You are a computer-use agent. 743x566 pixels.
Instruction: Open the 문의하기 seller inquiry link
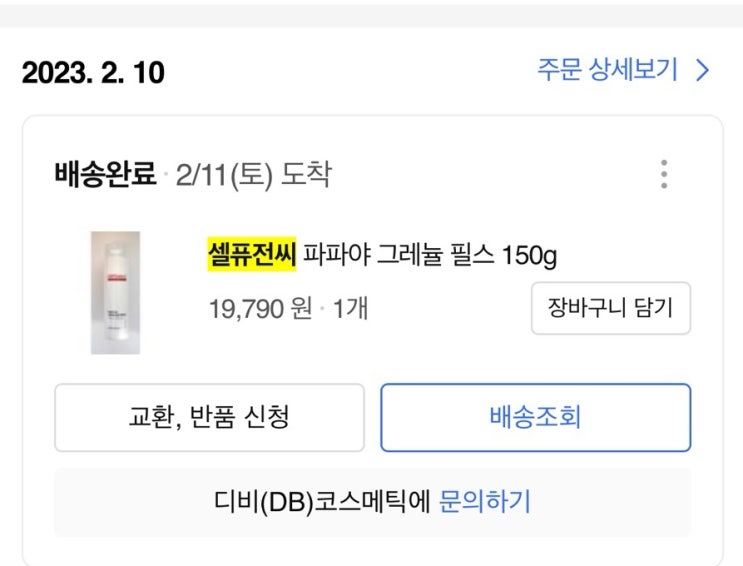[485, 501]
